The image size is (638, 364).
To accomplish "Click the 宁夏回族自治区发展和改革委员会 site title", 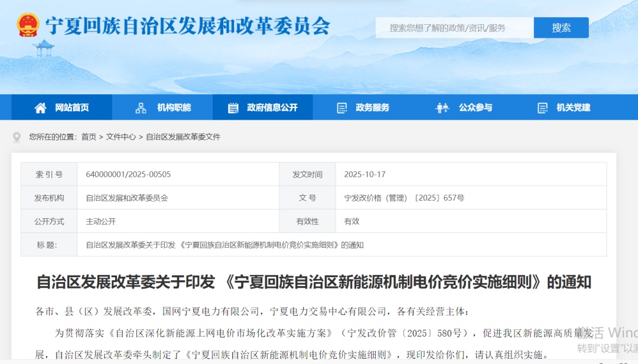I will 187,26.
